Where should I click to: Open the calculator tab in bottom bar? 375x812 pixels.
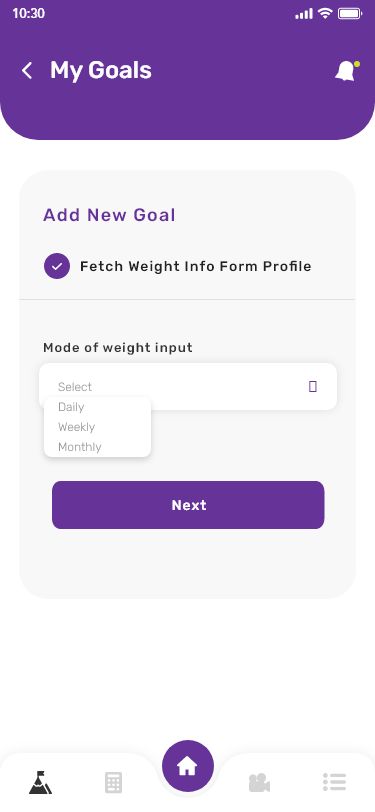(x=113, y=782)
